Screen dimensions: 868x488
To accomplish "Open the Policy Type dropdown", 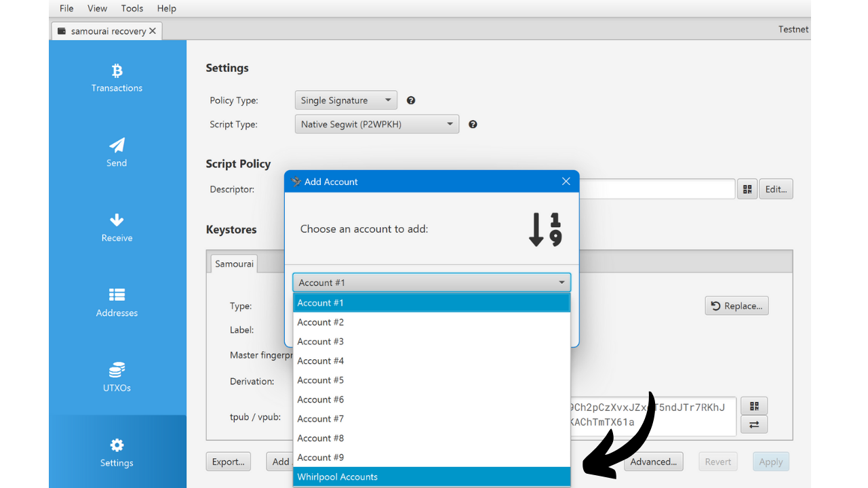I will tap(346, 100).
